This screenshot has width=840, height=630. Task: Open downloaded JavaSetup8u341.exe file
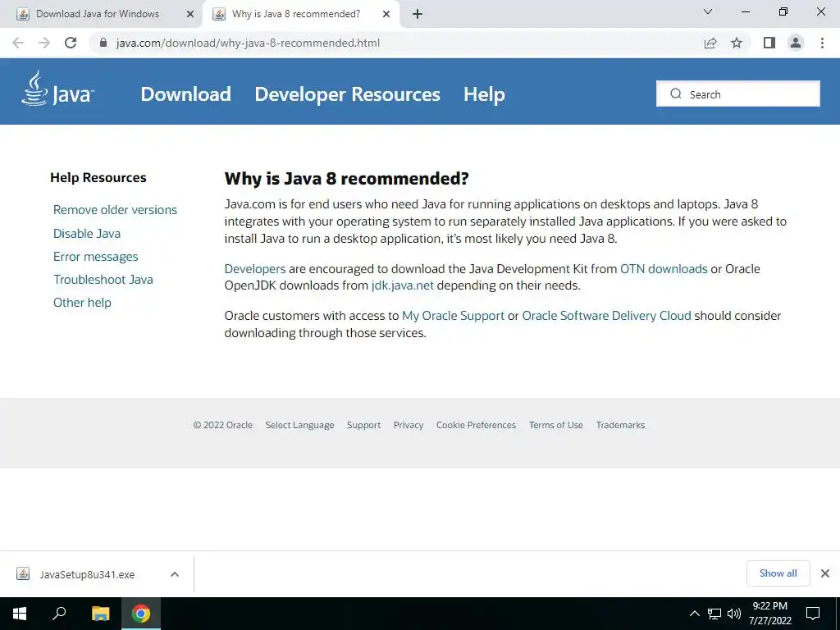(85, 574)
